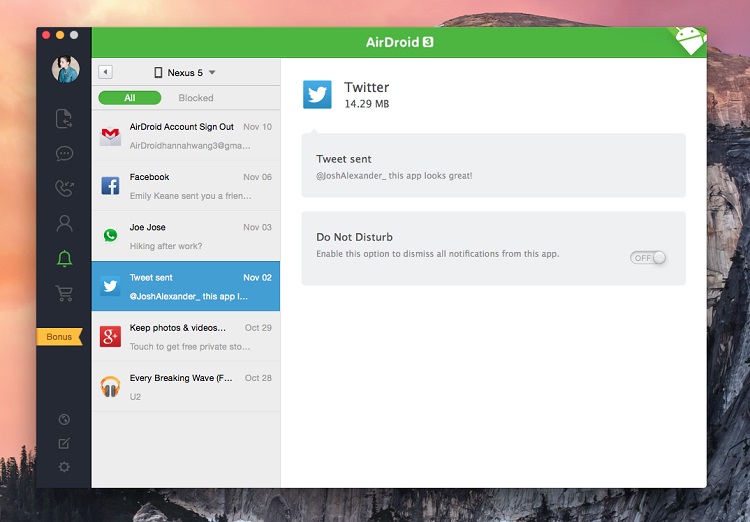Click the AirDroid 3 title logo
This screenshot has width=750, height=522.
[399, 42]
